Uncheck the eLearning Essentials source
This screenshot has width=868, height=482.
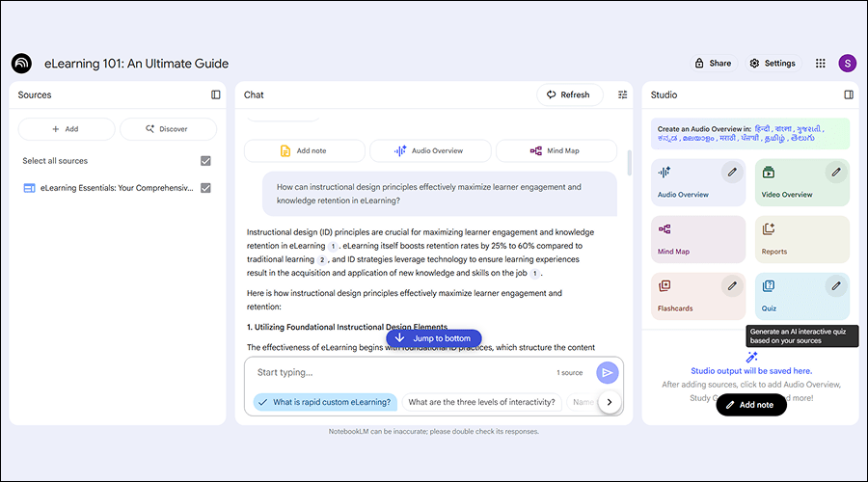205,188
